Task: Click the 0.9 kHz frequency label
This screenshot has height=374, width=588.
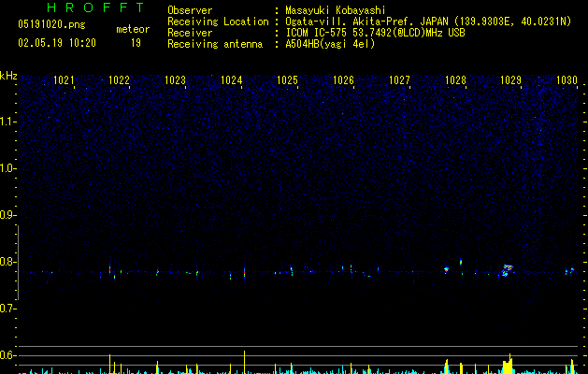Action: click(7, 215)
